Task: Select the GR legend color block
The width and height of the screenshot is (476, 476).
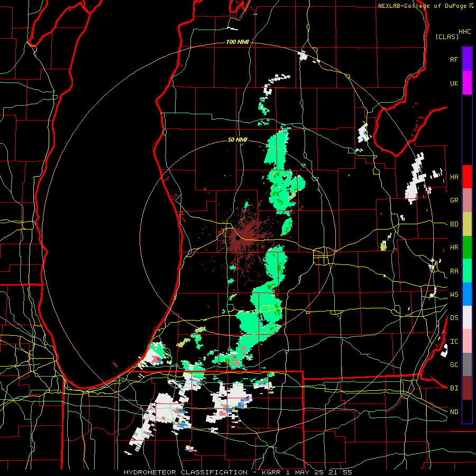Action: [467, 200]
